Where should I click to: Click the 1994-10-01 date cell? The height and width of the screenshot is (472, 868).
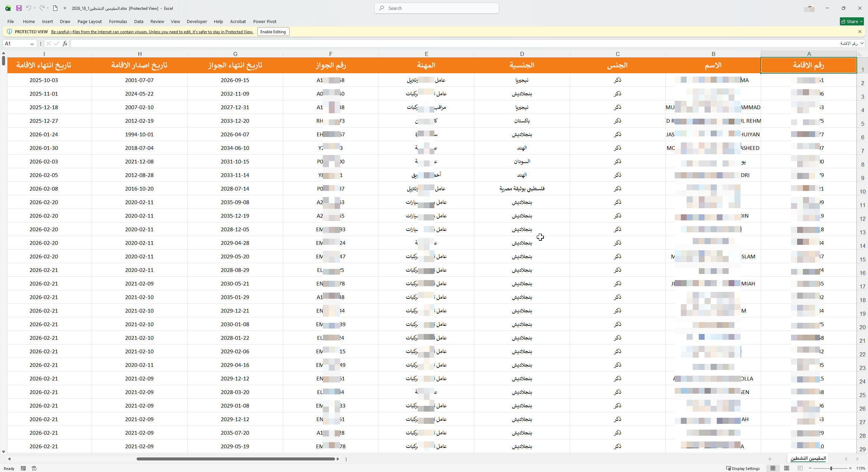(139, 134)
